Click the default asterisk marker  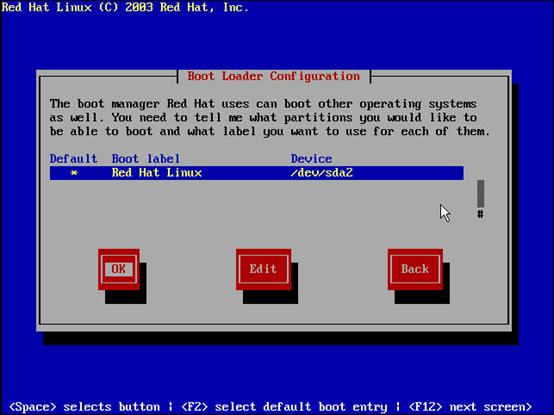[x=74, y=173]
